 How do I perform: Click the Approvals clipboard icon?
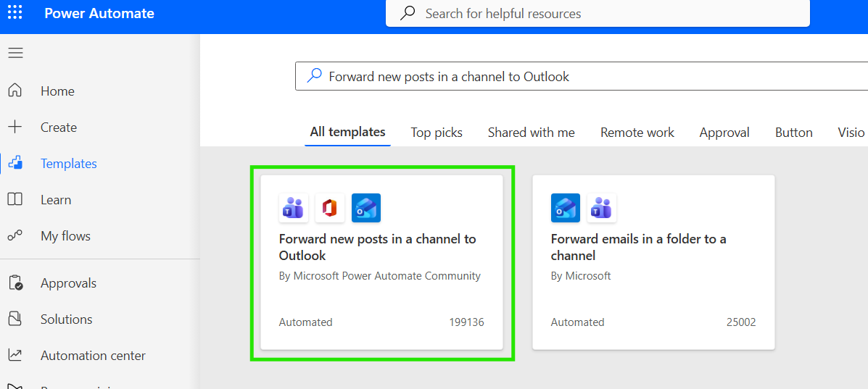pos(15,283)
